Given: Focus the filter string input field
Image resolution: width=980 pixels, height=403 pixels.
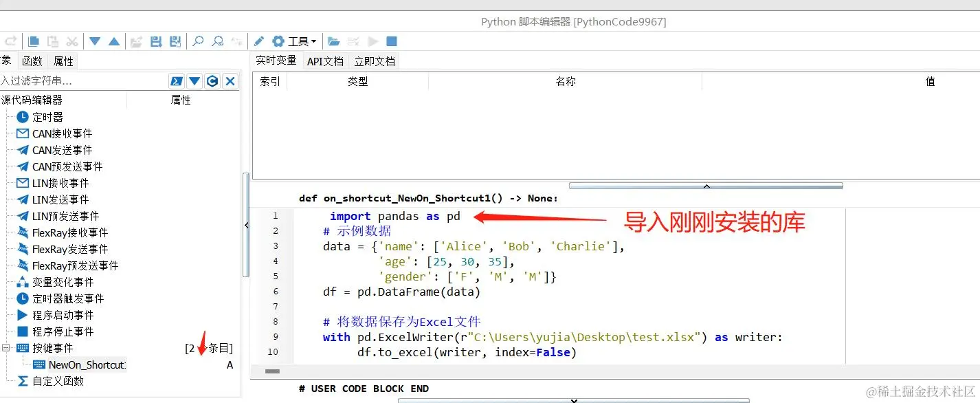Looking at the screenshot, I should tap(83, 81).
